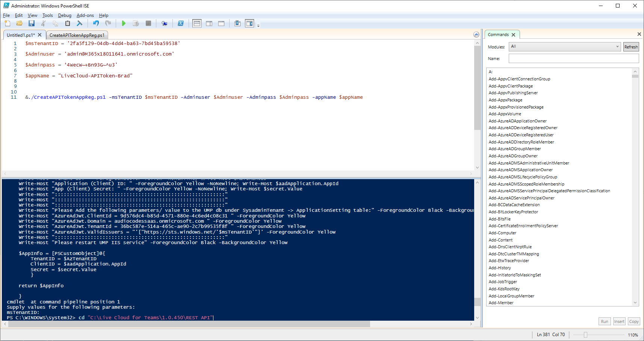The height and width of the screenshot is (341, 644).
Task: Open the Debug menu
Action: point(65,15)
